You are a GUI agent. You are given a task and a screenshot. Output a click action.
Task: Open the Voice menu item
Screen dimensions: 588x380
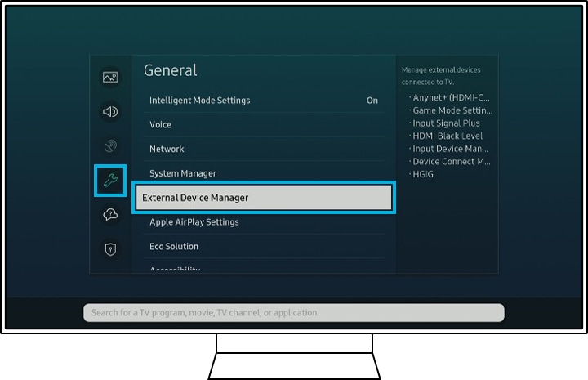[264, 124]
